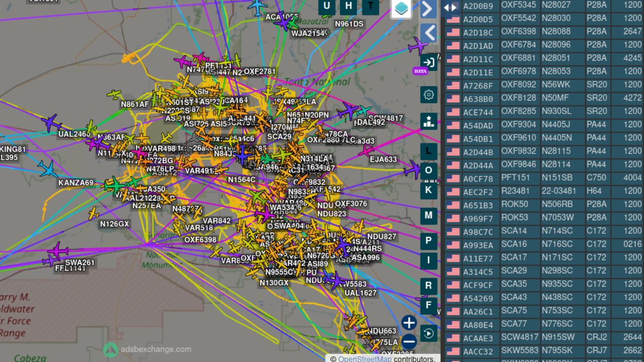Screen dimensions: 644x362
Task: Click the US flag in SCA14 row
Action: coord(453,231)
